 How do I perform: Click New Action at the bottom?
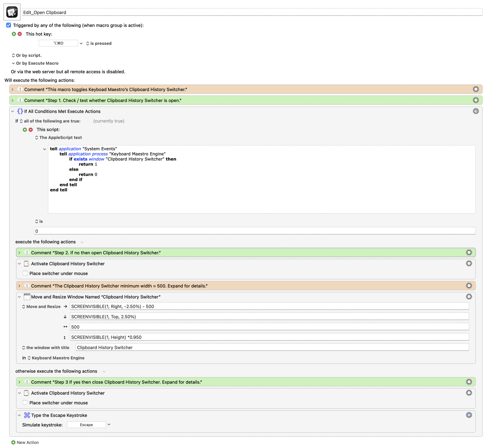25,442
